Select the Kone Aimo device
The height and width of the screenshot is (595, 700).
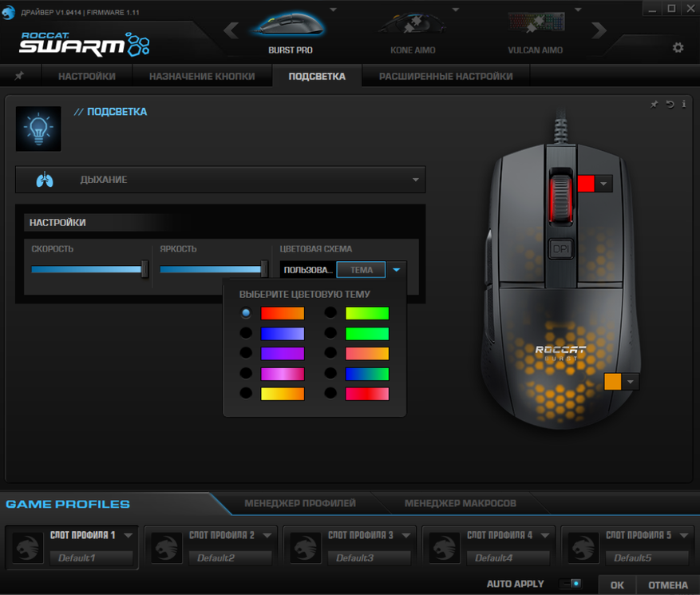point(413,34)
